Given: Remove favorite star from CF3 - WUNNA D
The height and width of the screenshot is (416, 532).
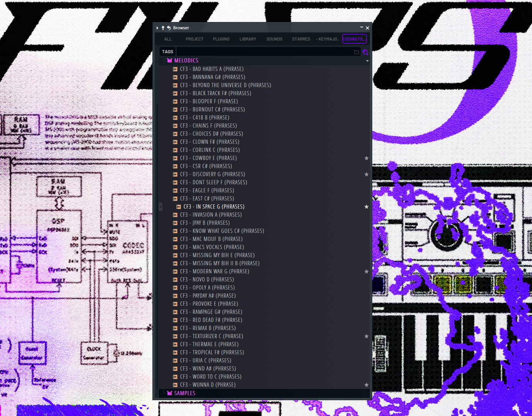Looking at the screenshot, I should 366,385.
